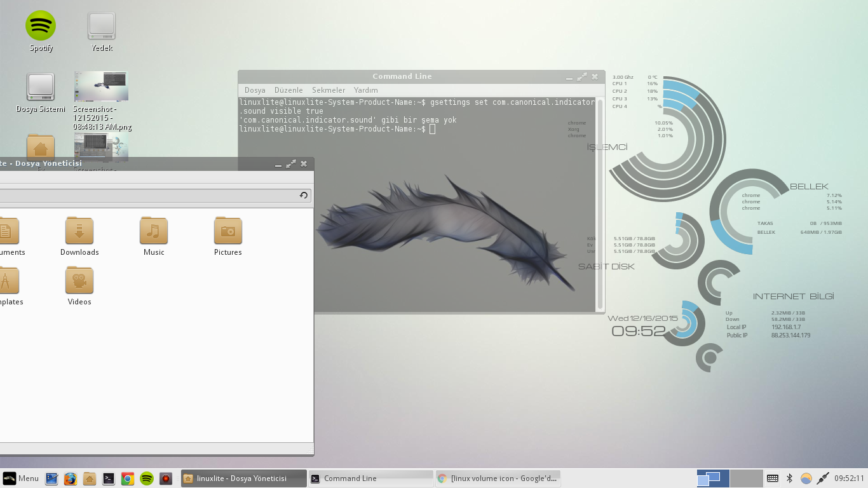
Task: Launch Google Chrome from taskbar launcher
Action: click(128, 478)
